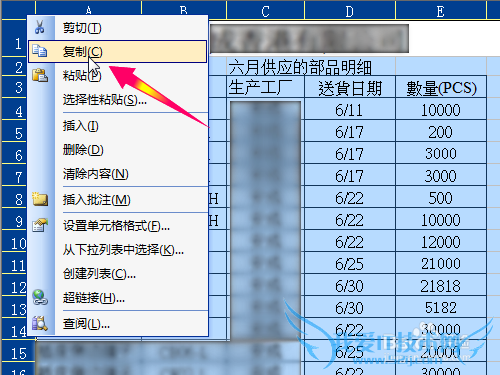Click date cell 6/22 in row 8
Viewport: 500px width, 375px height.
(350, 197)
